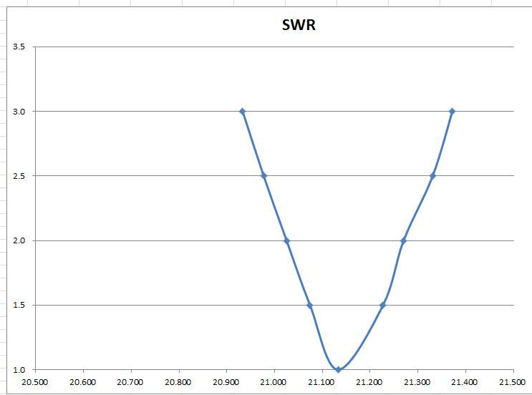Select the right-side data marker at SWR 2.5
Screen dimensions: 532x395
coord(433,176)
